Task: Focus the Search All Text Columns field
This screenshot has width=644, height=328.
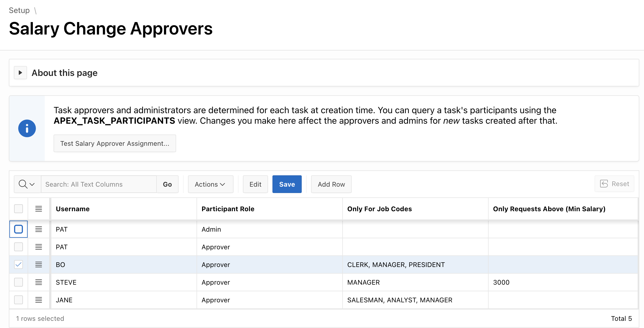Action: click(99, 184)
